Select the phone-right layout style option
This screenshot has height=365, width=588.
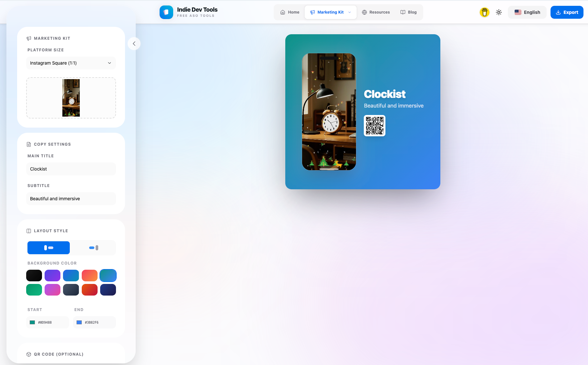[x=93, y=248]
